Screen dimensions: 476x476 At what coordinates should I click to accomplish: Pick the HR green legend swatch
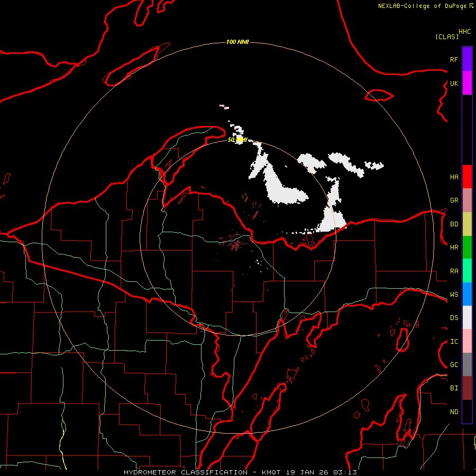tap(467, 248)
